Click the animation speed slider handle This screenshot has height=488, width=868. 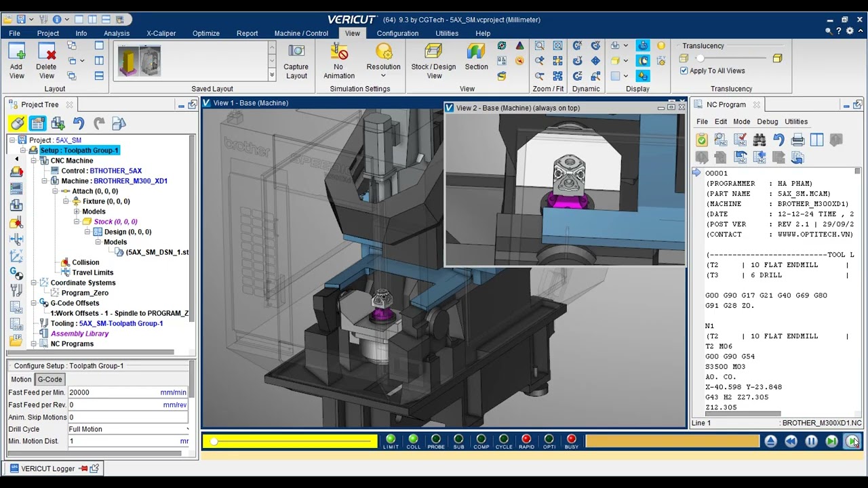[214, 441]
